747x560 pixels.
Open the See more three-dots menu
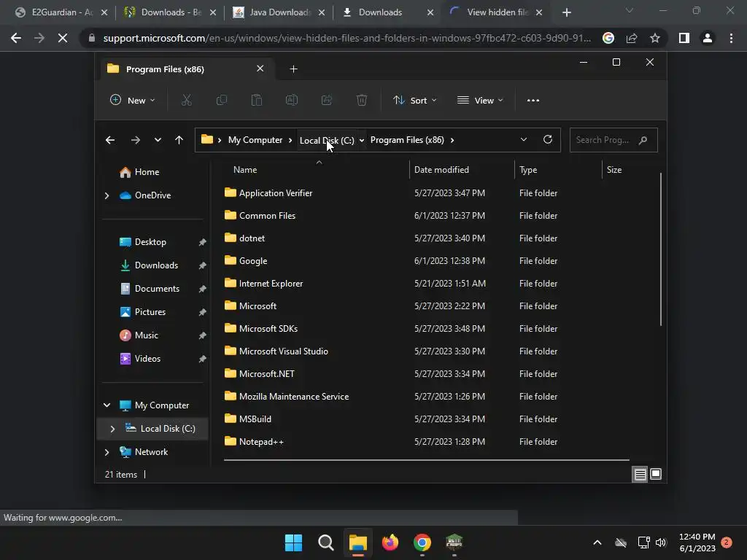click(x=533, y=101)
